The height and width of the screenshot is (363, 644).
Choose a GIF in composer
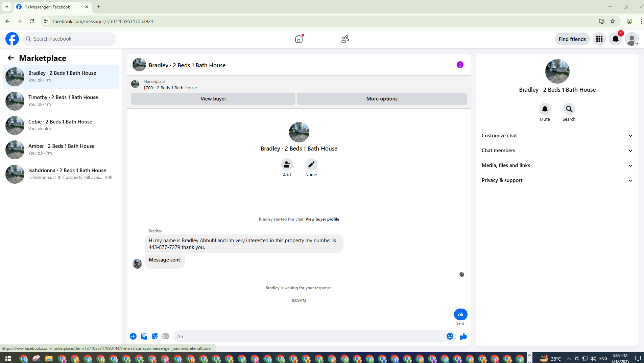point(166,336)
